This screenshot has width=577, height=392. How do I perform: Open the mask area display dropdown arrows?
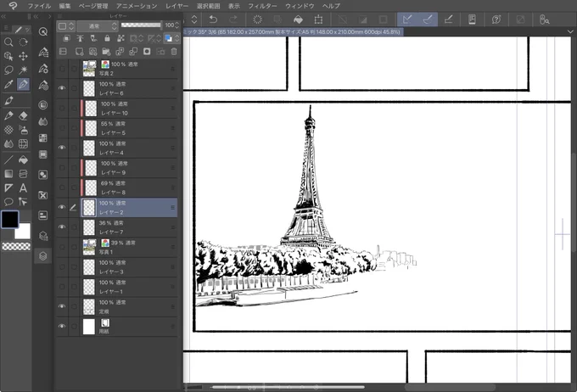point(141,38)
